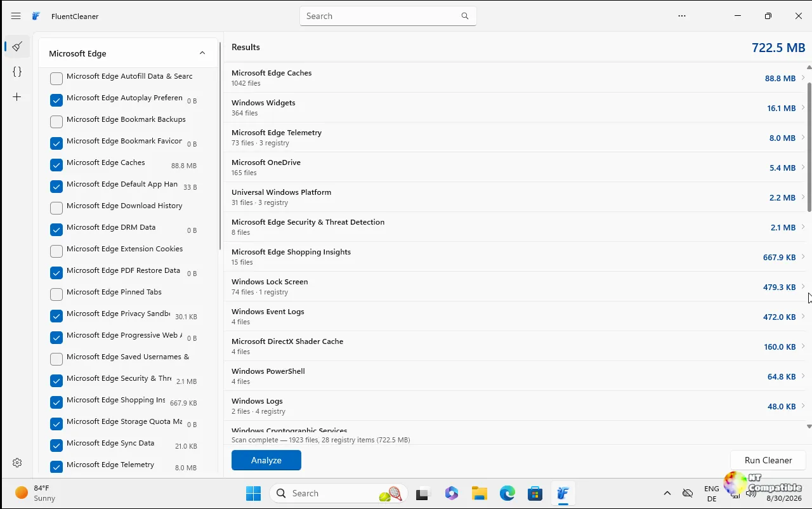
Task: Click the left cleaner list scrollbar
Action: pyautogui.click(x=219, y=146)
